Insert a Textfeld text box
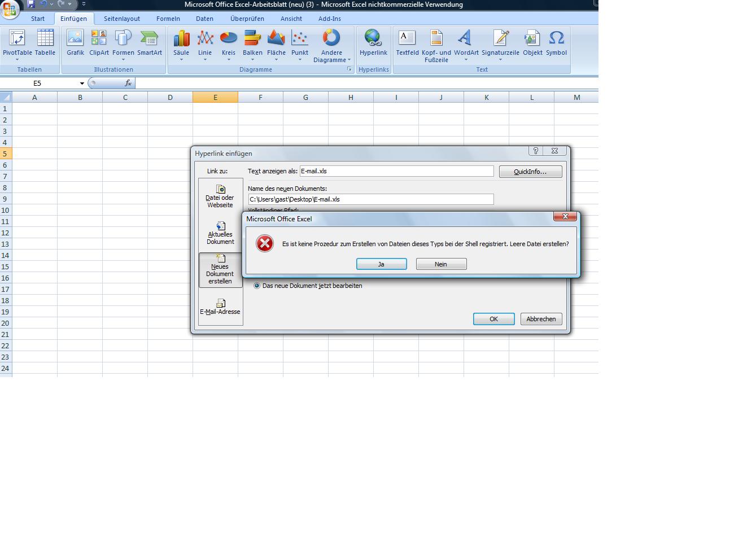The width and height of the screenshot is (734, 560). click(x=407, y=44)
